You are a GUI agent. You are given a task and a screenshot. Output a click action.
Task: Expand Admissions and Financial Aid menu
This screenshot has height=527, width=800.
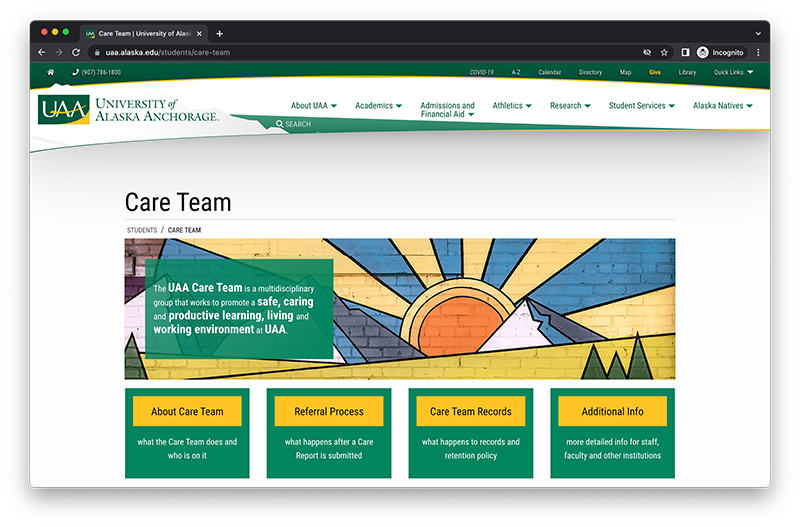[447, 110]
